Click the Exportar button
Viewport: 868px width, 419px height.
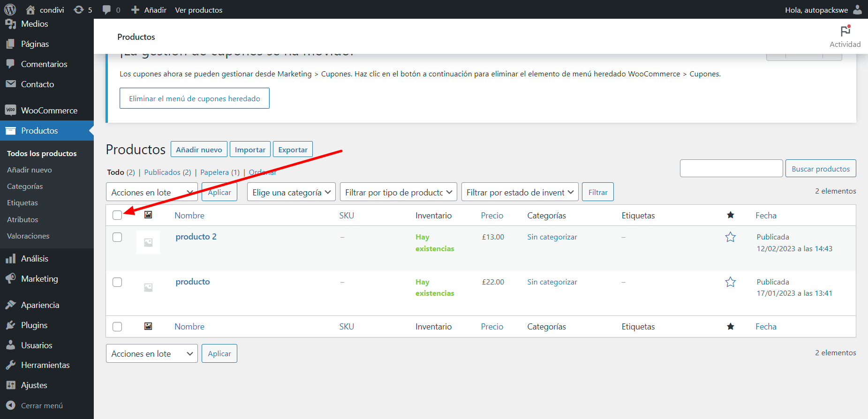click(293, 150)
